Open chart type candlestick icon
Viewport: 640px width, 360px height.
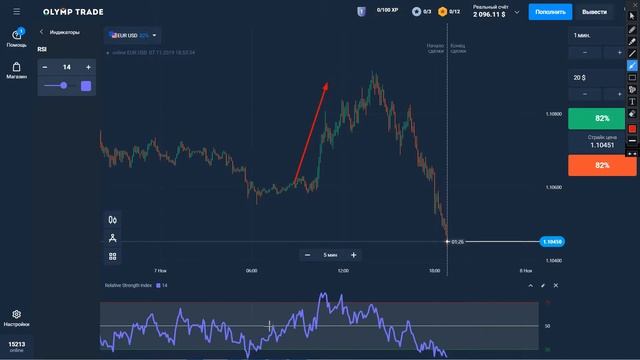pyautogui.click(x=113, y=220)
